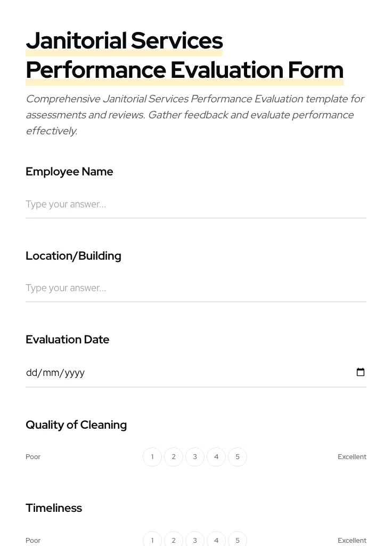Rate Quality of Cleaning as 4
This screenshot has height=546, width=392.
point(216,457)
